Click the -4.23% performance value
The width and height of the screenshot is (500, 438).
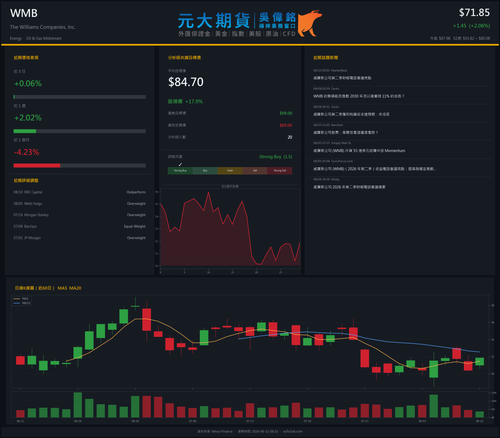pyautogui.click(x=27, y=152)
